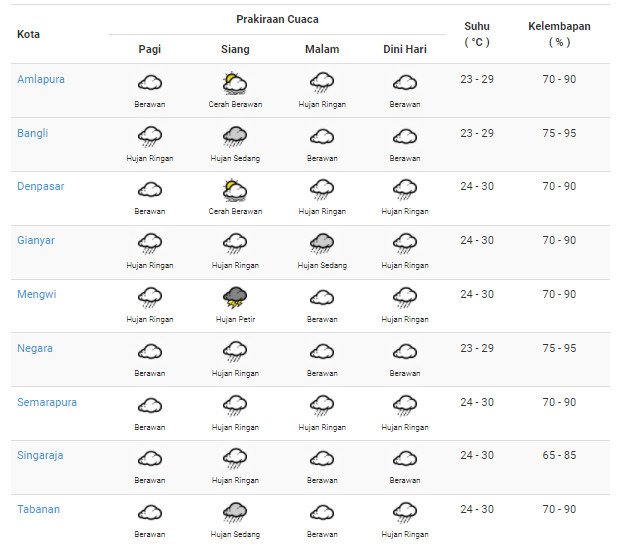Open the Amlapura city link
622x549 pixels.
tap(40, 79)
